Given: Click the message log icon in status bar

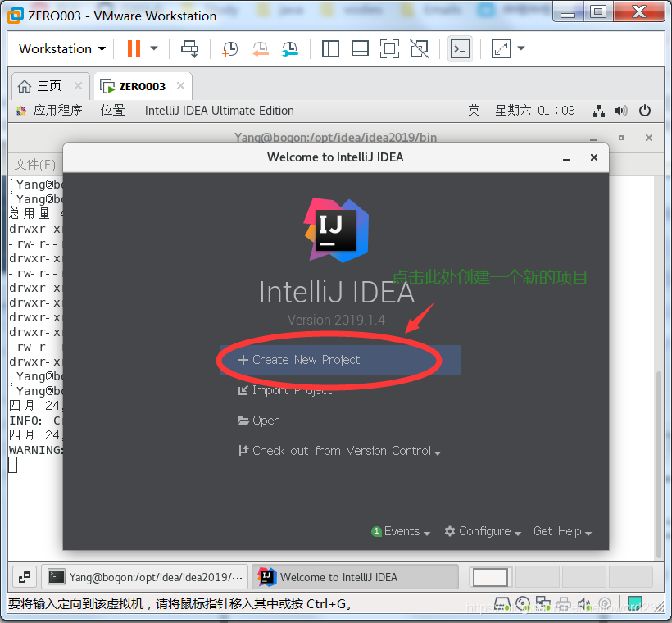Looking at the screenshot, I should (x=635, y=603).
